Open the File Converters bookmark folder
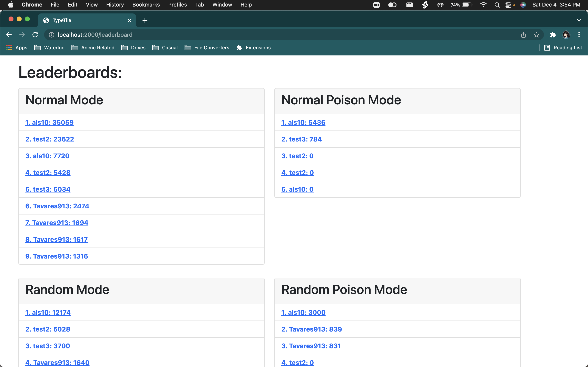The image size is (588, 367). (x=207, y=48)
